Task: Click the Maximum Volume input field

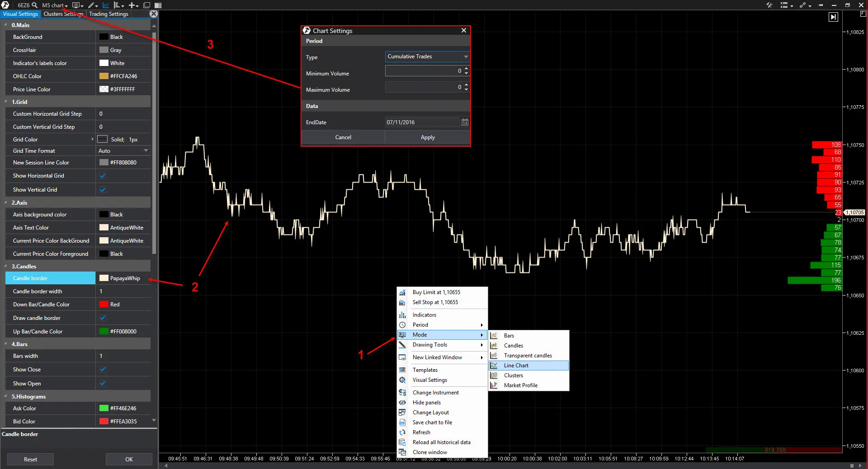Action: (424, 87)
